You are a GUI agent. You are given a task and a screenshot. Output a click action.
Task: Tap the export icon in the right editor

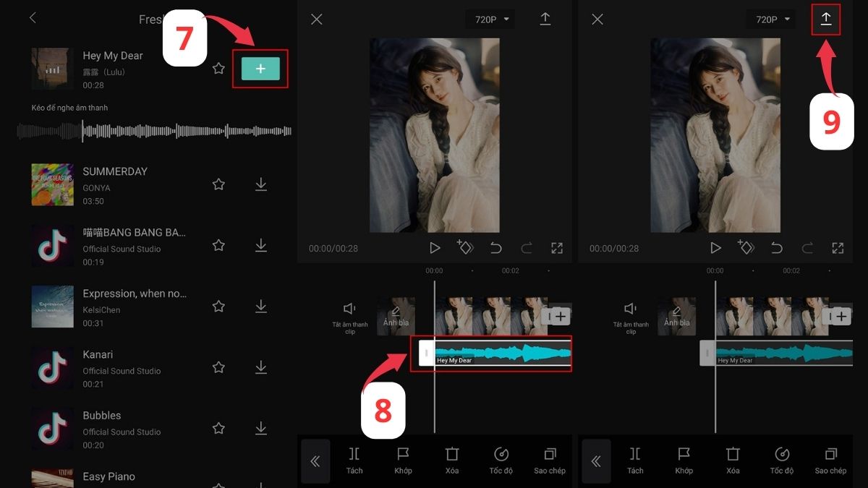click(826, 20)
